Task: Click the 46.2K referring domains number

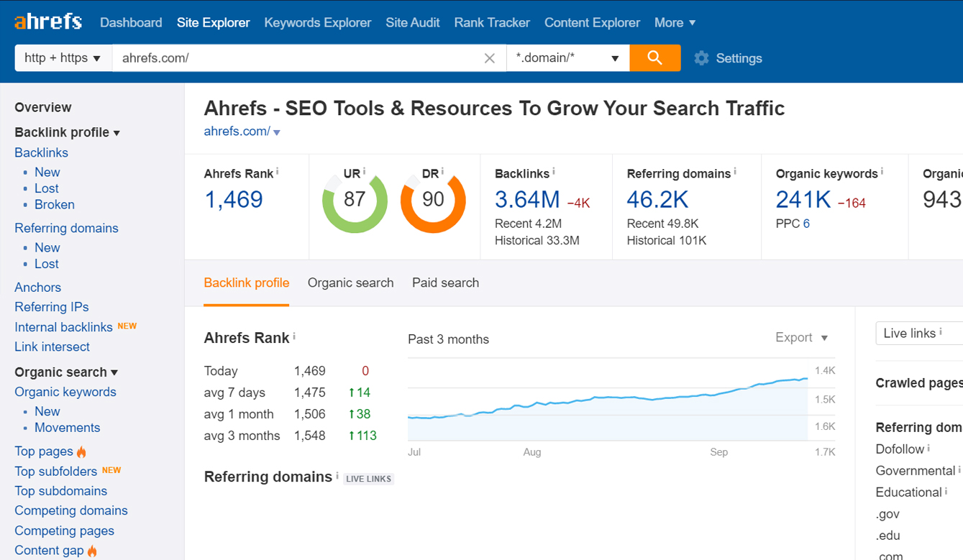Action: coord(657,200)
